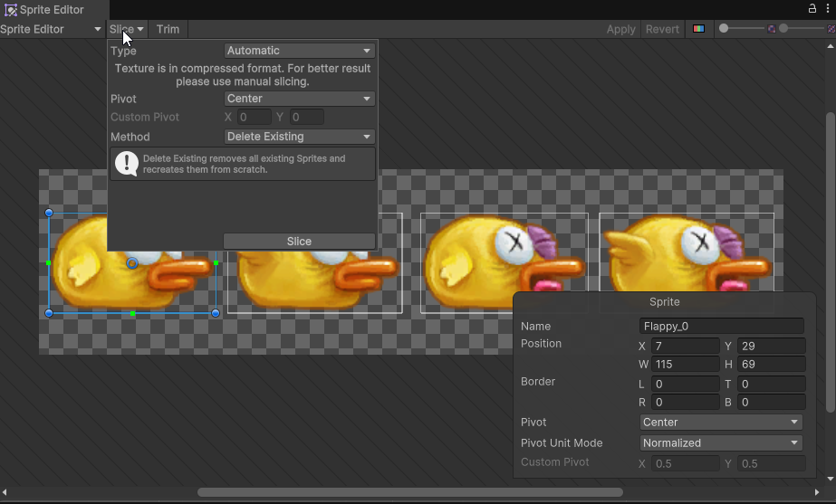
Task: Toggle the window lock icon
Action: 812,8
